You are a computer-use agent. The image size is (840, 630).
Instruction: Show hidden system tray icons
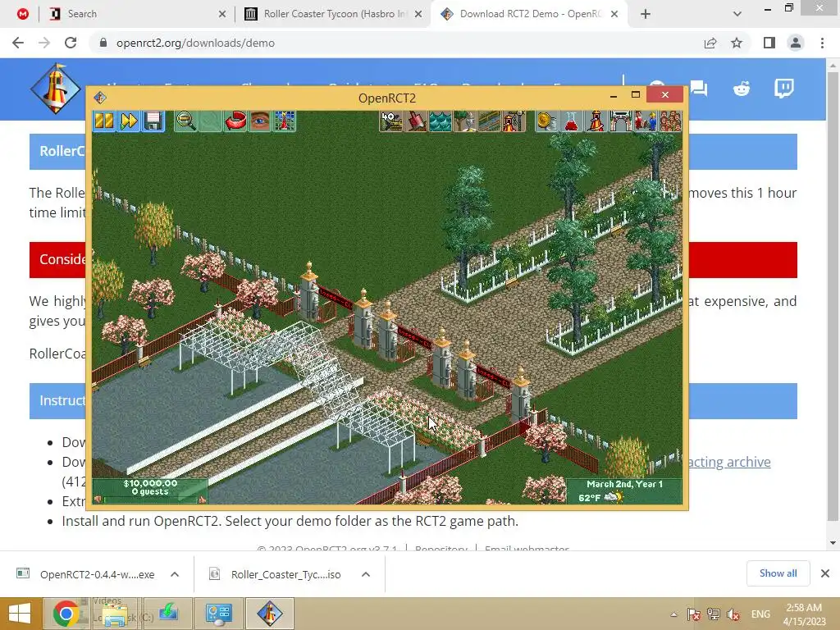click(x=673, y=614)
